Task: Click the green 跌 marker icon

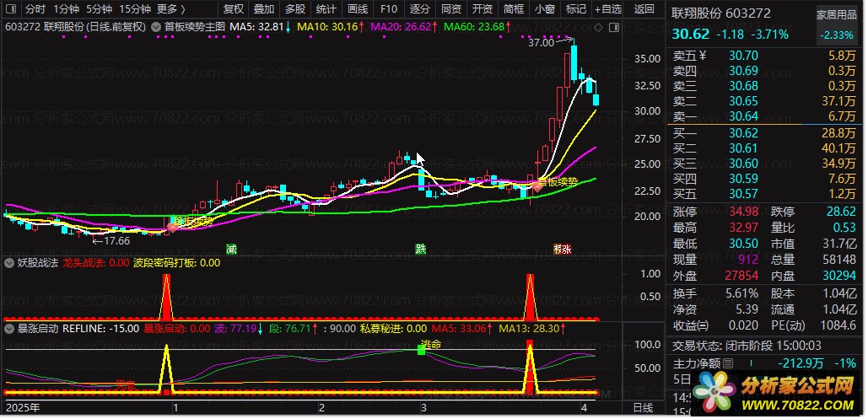Action: tap(422, 249)
